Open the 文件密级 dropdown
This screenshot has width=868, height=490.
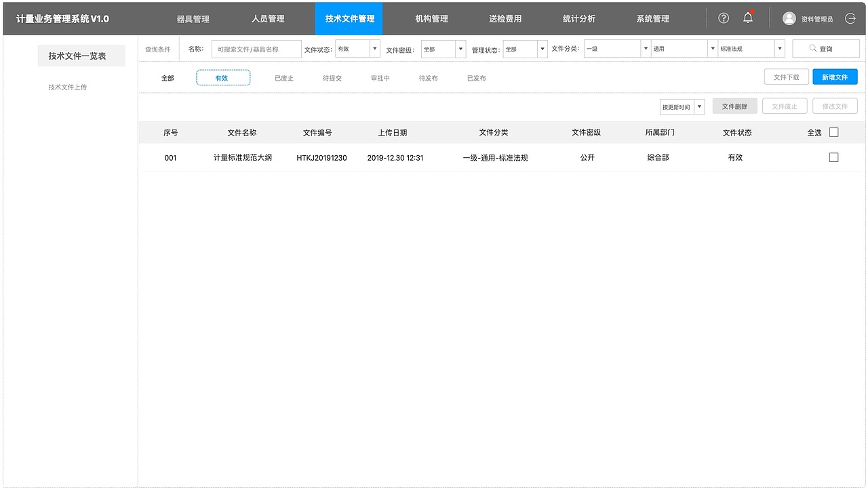coord(443,49)
